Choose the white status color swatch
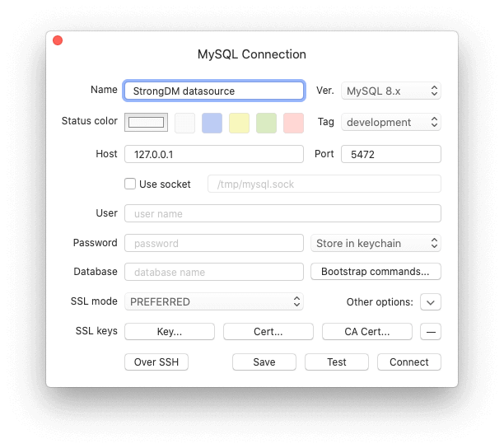The height and width of the screenshot is (448, 504). tap(184, 123)
